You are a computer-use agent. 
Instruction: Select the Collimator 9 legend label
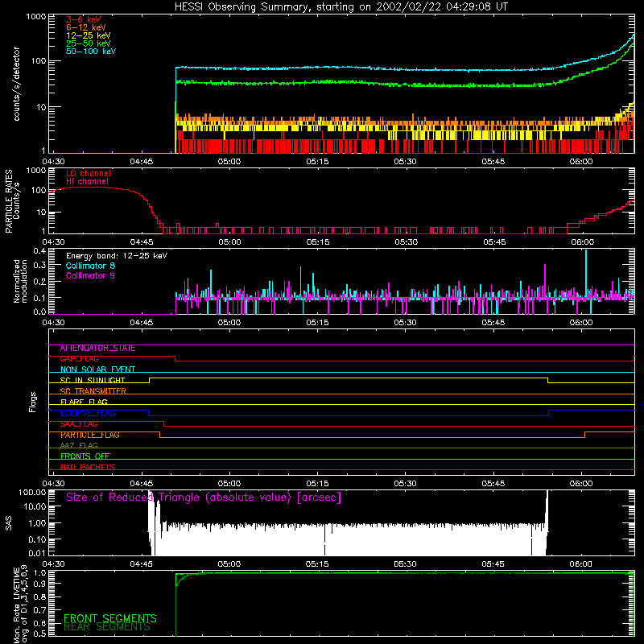pos(90,275)
